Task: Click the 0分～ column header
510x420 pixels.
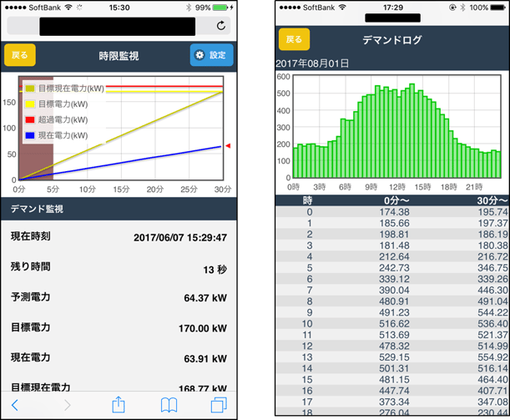Action: click(x=396, y=200)
